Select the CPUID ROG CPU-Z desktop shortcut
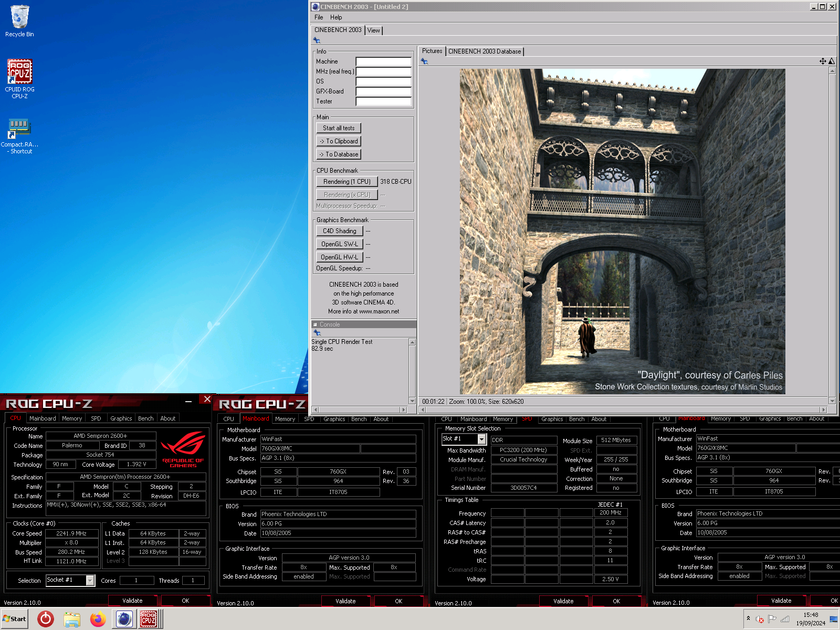This screenshot has height=630, width=840. pyautogui.click(x=19, y=79)
